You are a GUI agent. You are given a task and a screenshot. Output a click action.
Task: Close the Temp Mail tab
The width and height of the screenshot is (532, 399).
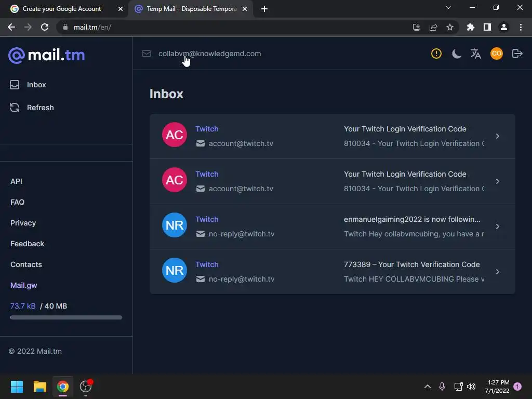click(x=245, y=9)
